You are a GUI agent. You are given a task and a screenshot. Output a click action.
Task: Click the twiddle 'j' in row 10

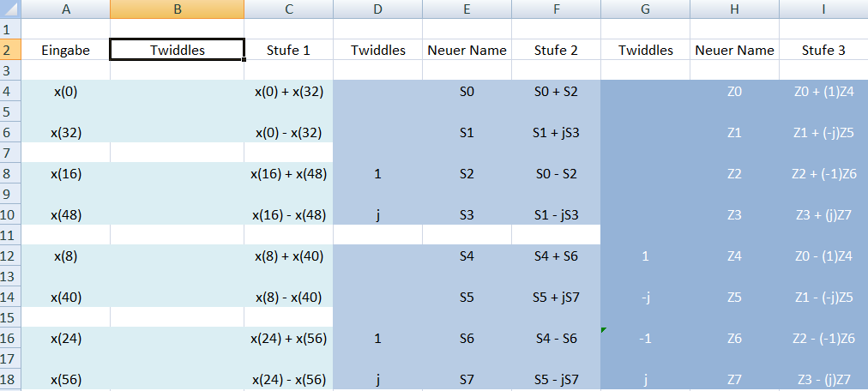tap(377, 214)
